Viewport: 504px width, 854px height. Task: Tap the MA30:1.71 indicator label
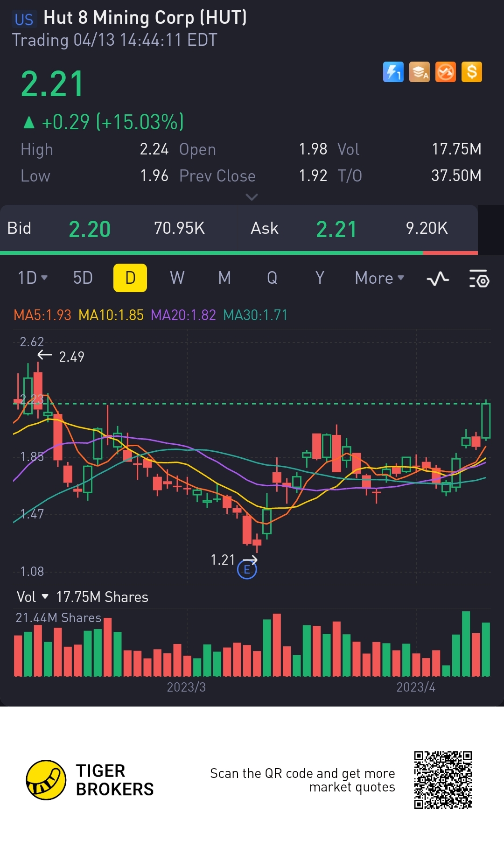(255, 315)
